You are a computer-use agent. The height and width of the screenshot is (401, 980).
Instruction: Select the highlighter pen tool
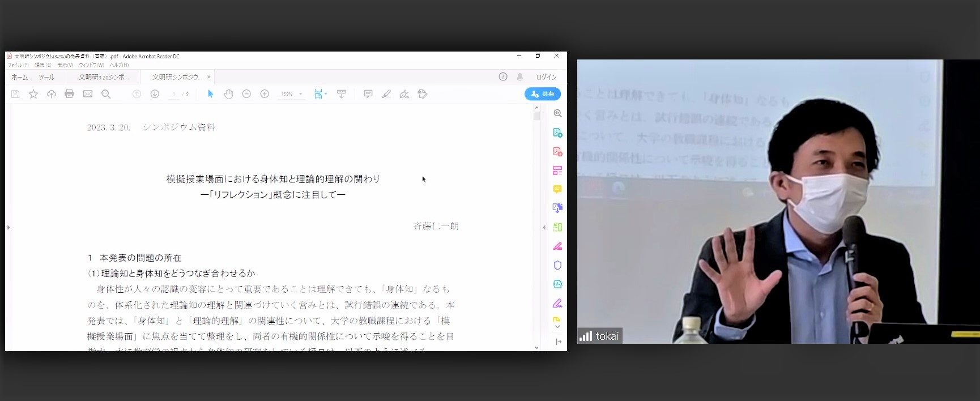[386, 94]
